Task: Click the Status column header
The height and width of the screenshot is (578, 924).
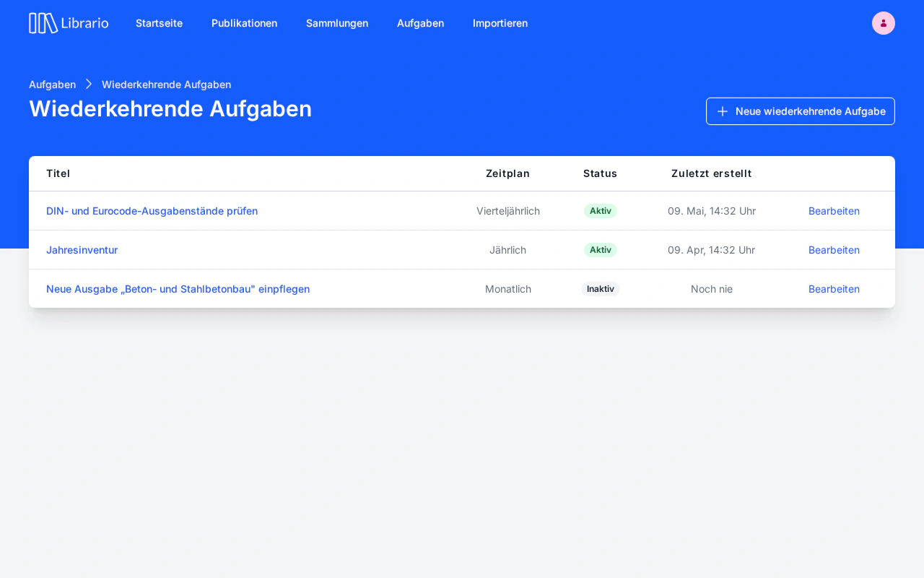Action: click(600, 173)
